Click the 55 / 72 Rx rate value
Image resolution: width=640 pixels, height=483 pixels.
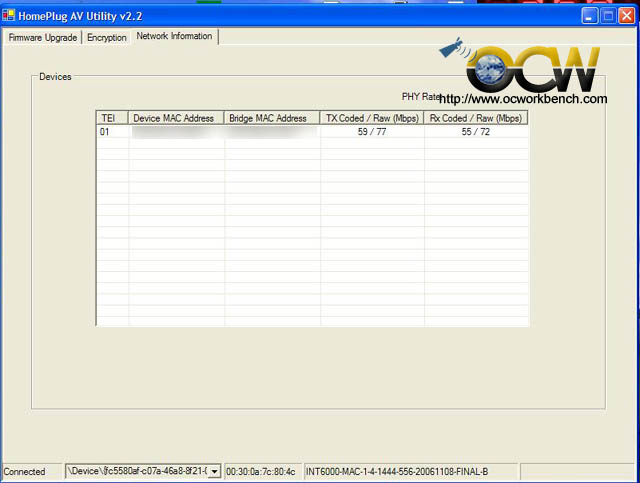[476, 131]
